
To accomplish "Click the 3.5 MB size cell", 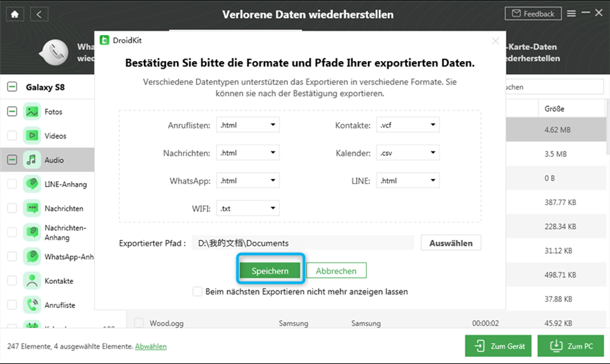I will (x=555, y=154).
